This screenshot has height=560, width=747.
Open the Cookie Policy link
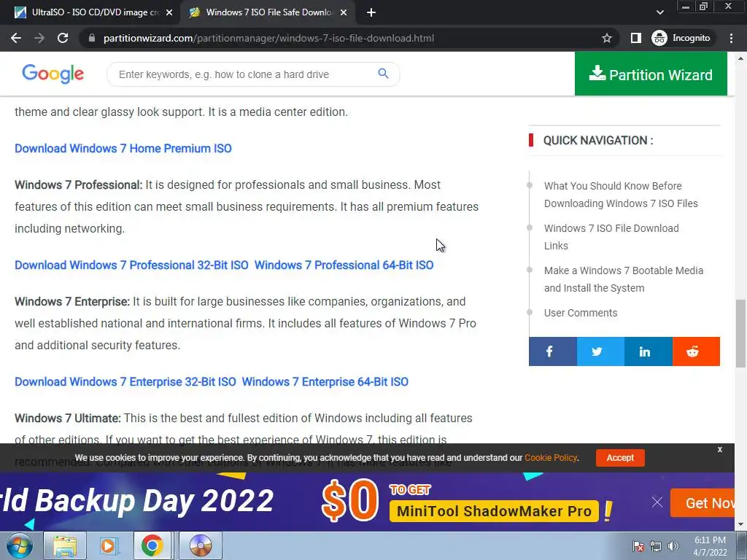[x=551, y=458]
